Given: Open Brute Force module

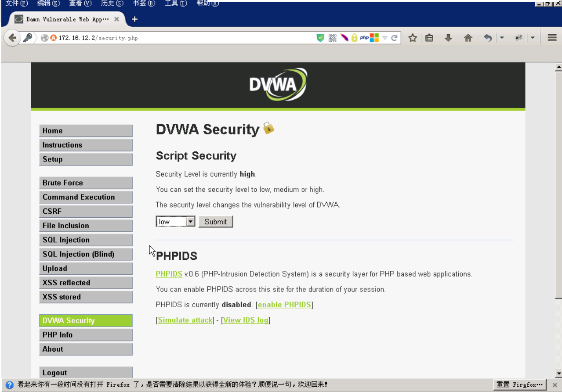Looking at the screenshot, I should point(86,183).
